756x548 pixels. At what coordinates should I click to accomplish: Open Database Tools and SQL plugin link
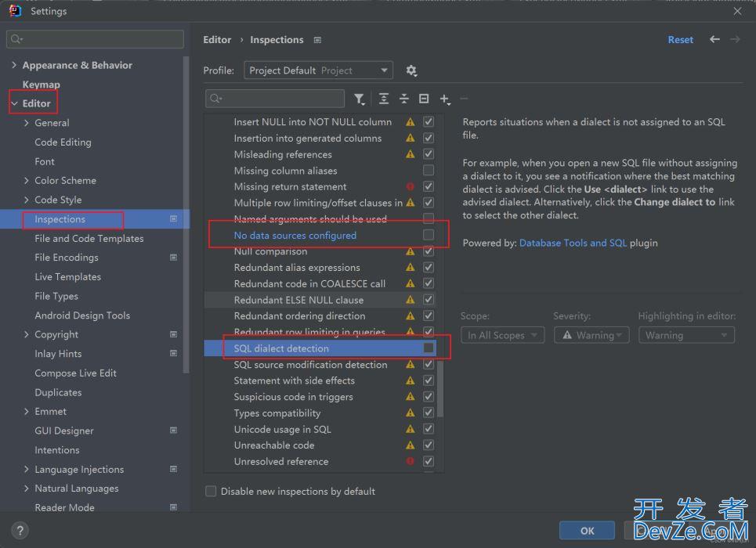pos(573,243)
